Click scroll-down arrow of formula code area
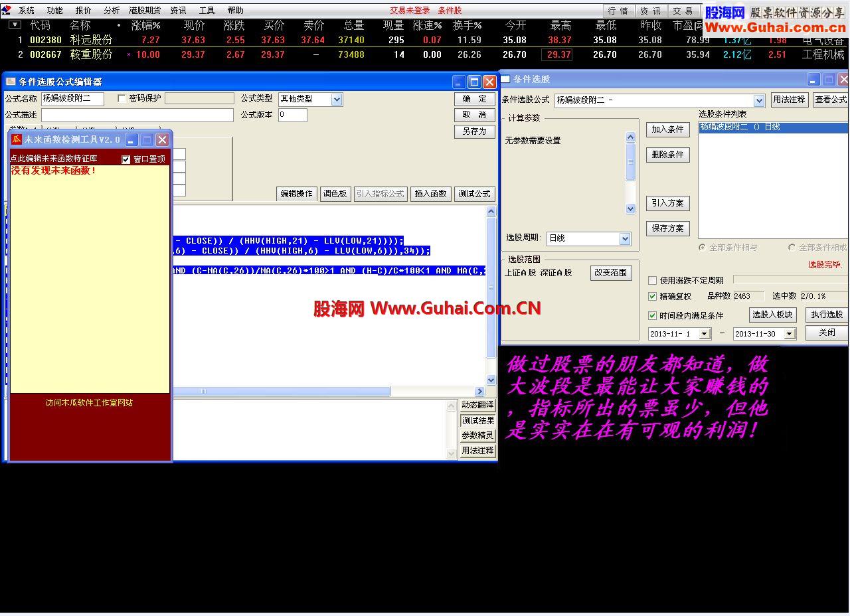The height and width of the screenshot is (616, 850). pyautogui.click(x=491, y=380)
